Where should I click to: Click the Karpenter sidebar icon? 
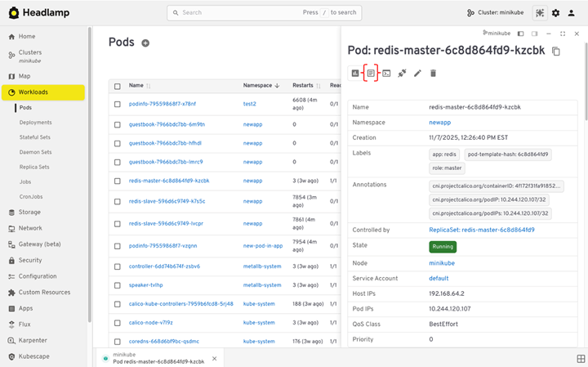11,341
